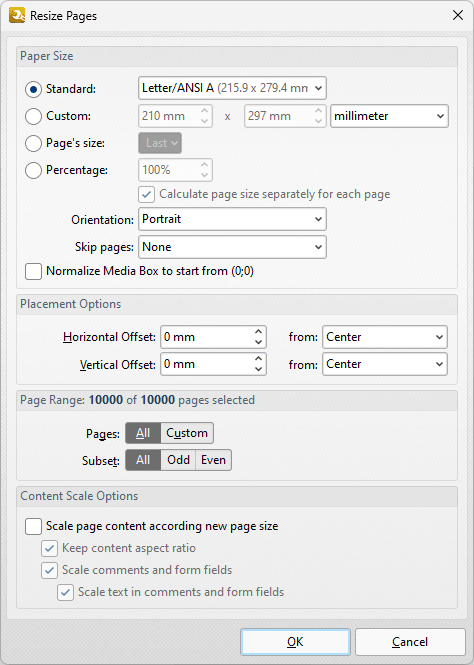Select All in Subset

(143, 460)
